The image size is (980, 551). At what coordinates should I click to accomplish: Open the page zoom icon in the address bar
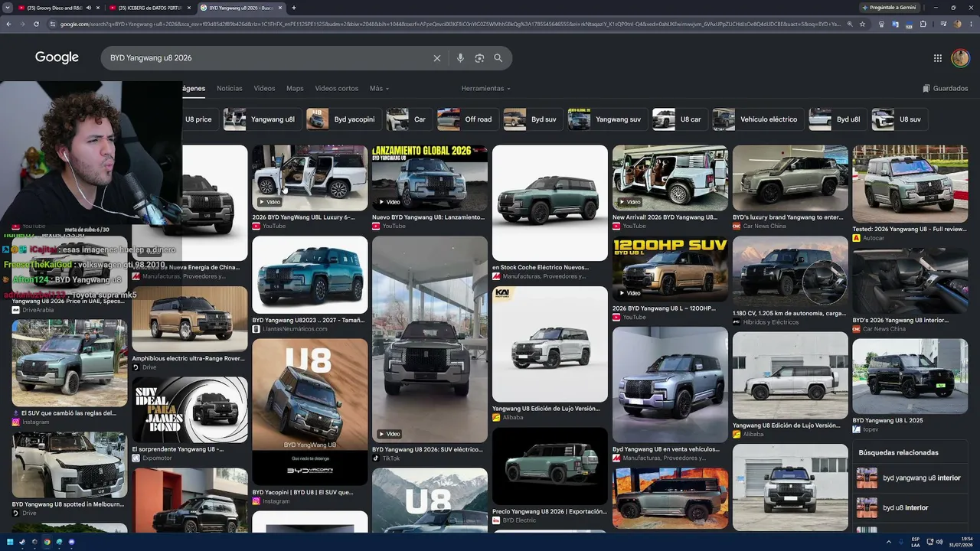pyautogui.click(x=850, y=24)
